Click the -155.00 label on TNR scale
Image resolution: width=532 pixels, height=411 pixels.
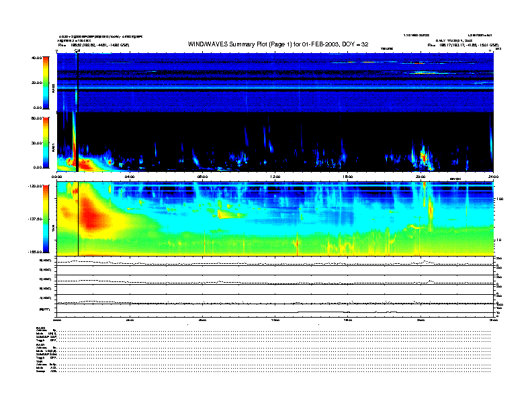click(x=35, y=252)
